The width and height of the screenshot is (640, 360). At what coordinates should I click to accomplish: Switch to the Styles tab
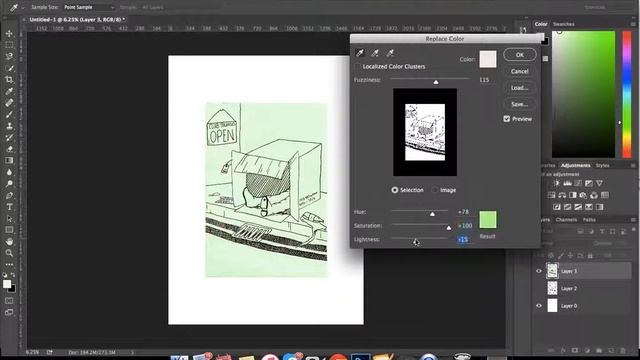(x=602, y=165)
